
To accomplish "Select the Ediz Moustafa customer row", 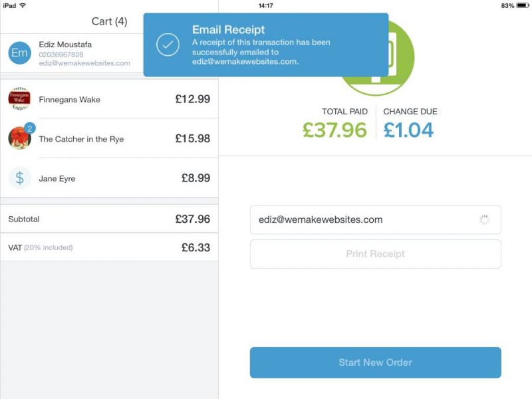I will [x=72, y=53].
